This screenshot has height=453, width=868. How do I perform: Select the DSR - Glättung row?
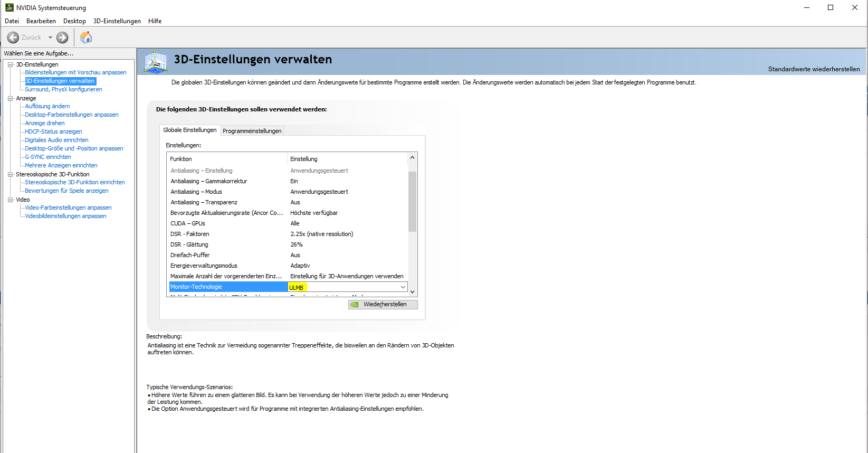point(288,244)
